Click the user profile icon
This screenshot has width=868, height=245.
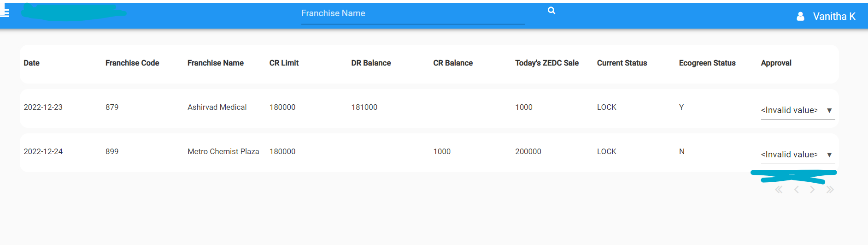pos(800,17)
